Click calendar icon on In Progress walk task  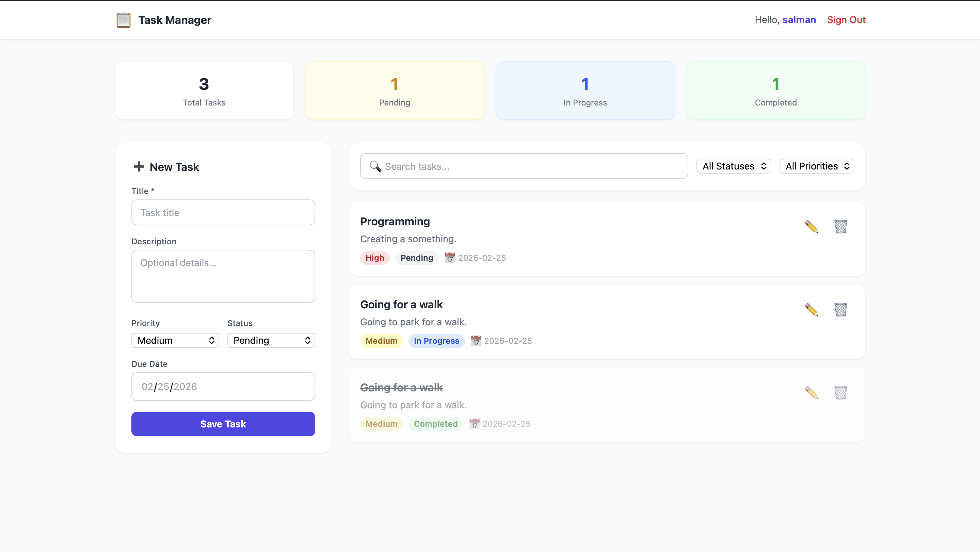coord(476,340)
